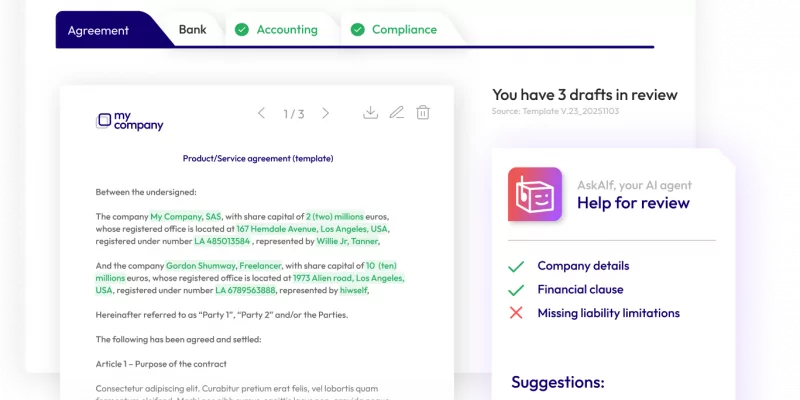Open the Compliance tab

point(404,30)
